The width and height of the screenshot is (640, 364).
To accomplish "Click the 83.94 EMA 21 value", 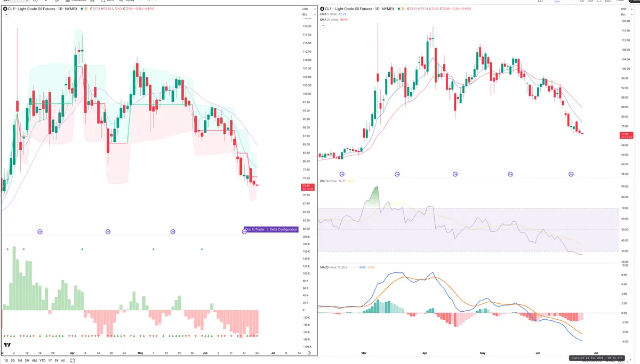I will coord(343,20).
